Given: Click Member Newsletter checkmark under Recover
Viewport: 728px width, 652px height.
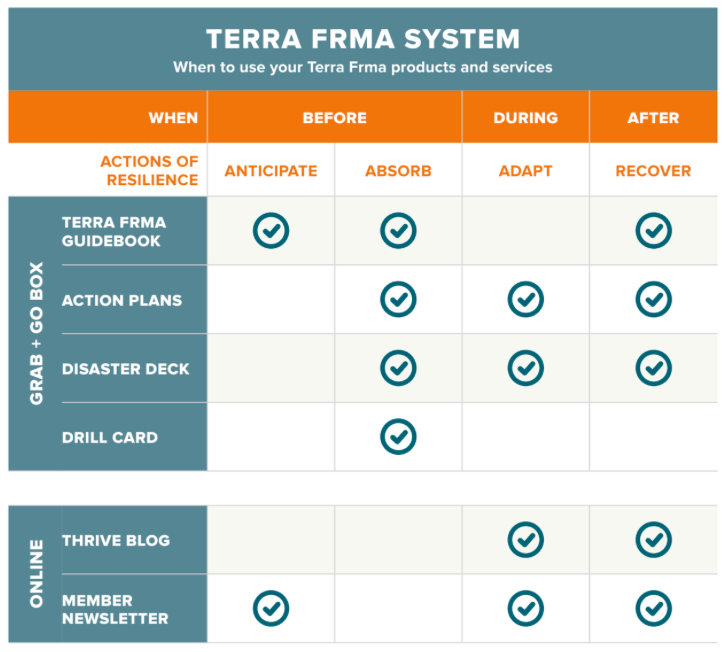Looking at the screenshot, I should 653,609.
